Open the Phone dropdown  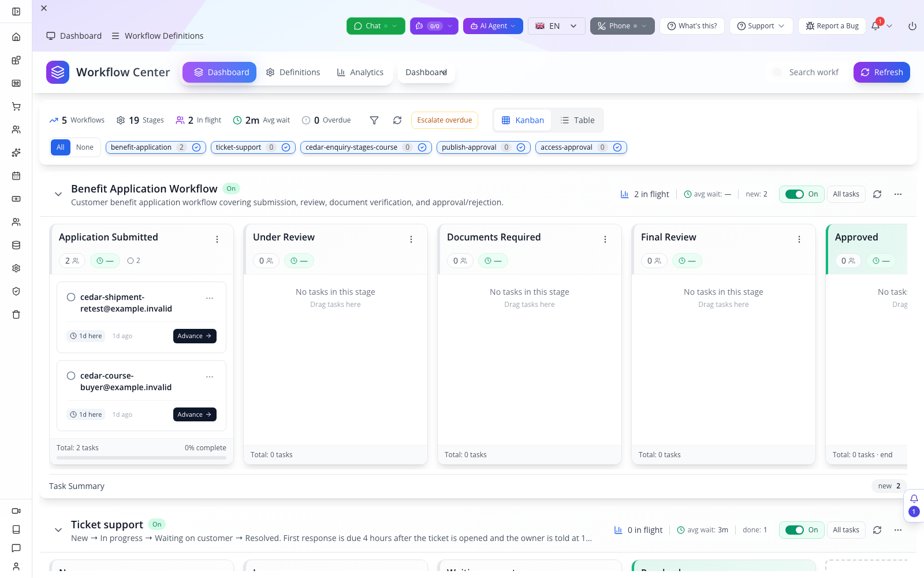pos(623,26)
